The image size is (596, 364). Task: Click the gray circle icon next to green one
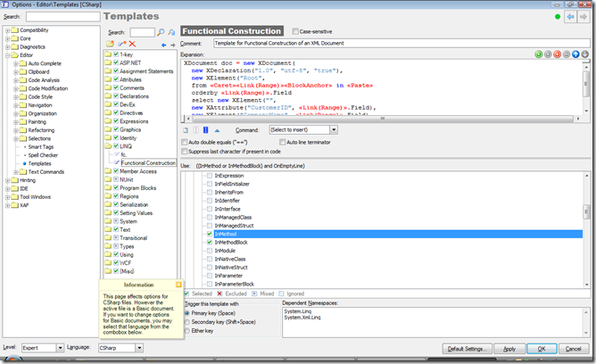coord(548,54)
